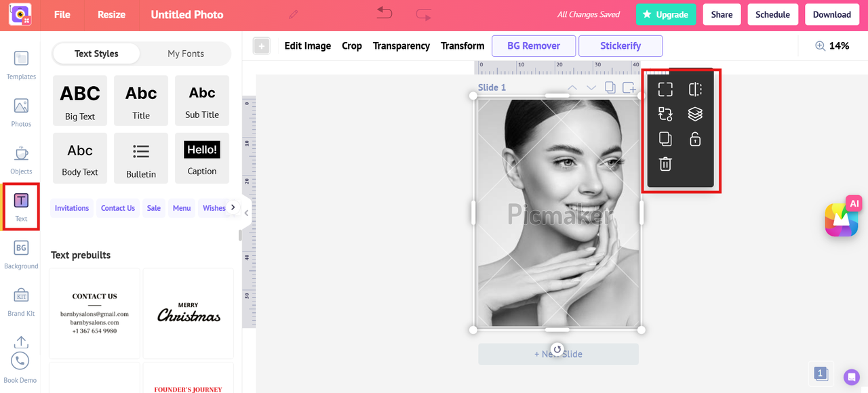
Task: Move slide down with chevron
Action: 591,87
